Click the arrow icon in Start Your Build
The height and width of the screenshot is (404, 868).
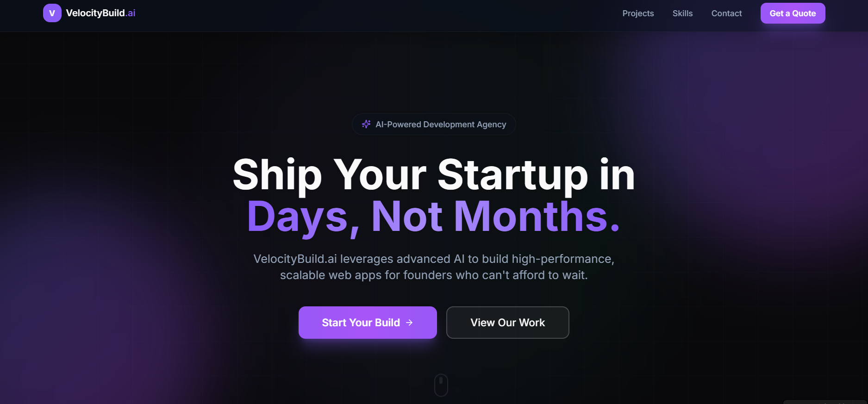(409, 323)
